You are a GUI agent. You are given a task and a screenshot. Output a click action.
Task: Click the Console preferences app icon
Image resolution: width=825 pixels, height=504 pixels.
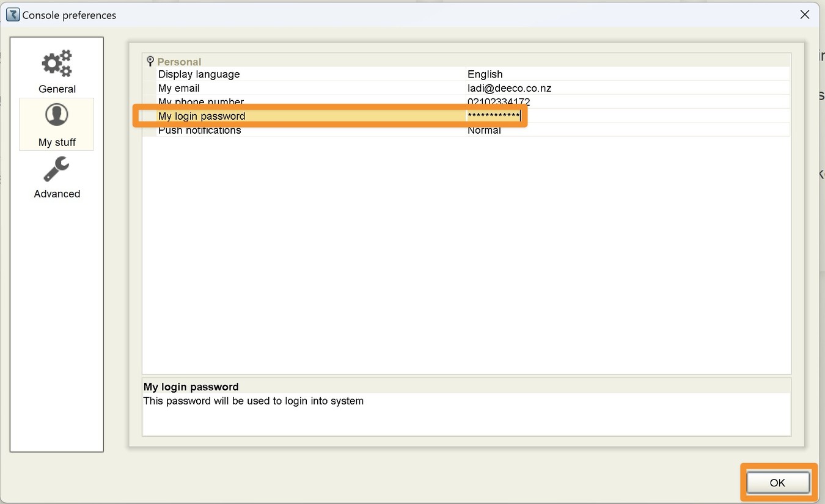point(12,15)
